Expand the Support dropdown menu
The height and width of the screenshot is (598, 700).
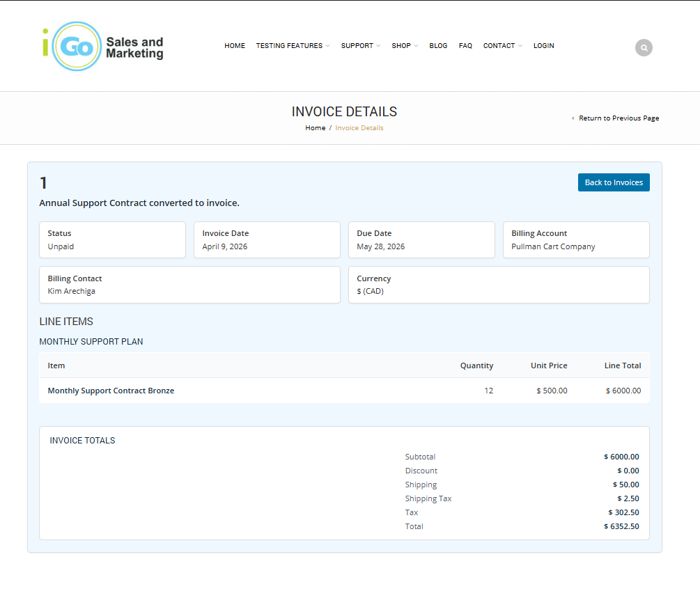[x=360, y=46]
